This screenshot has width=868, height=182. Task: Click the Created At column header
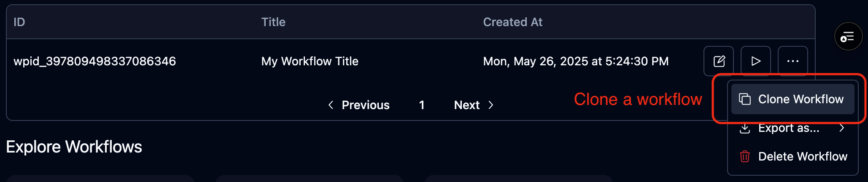[512, 22]
